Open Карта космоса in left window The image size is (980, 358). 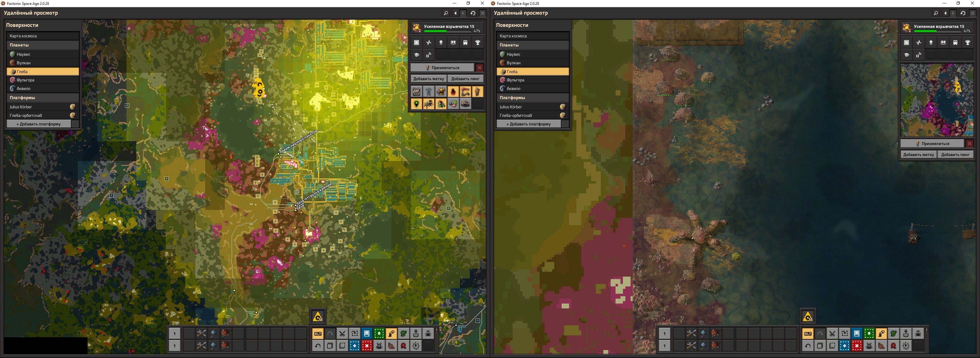[x=43, y=36]
